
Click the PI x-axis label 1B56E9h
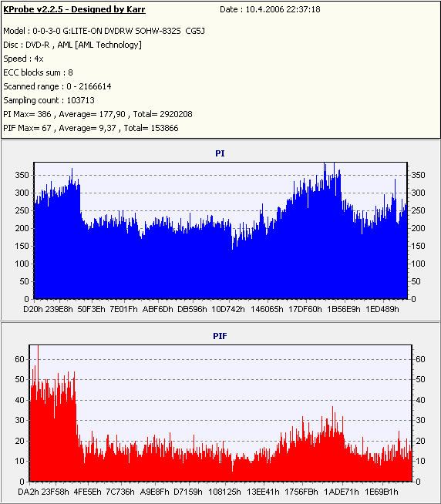tap(344, 309)
